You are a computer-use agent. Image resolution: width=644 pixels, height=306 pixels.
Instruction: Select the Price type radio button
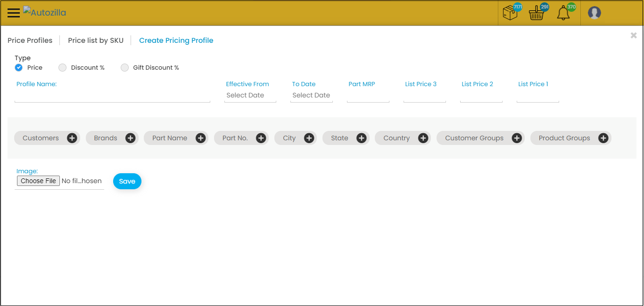[x=19, y=68]
